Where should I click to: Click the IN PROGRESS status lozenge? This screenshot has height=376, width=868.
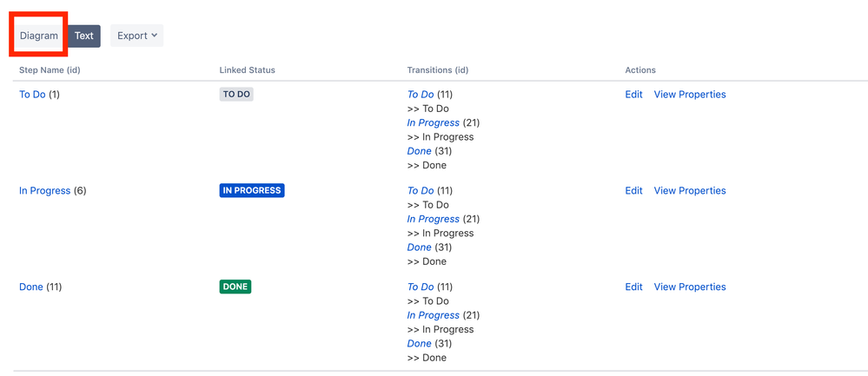point(252,191)
